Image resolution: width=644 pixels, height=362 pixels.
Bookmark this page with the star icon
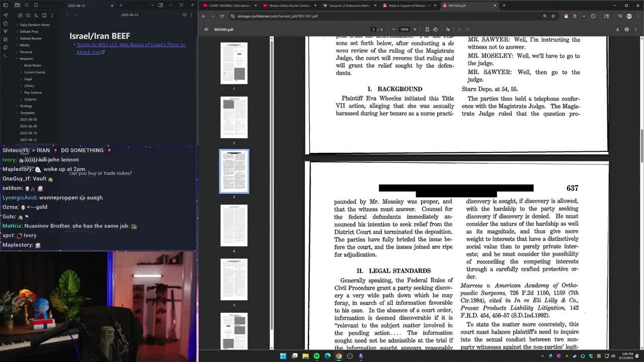click(x=553, y=16)
